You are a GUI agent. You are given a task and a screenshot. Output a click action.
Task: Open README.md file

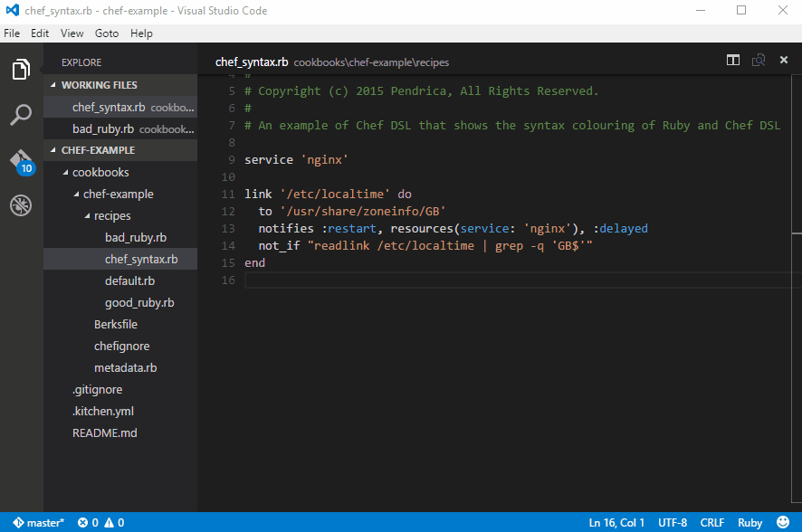coord(120,432)
